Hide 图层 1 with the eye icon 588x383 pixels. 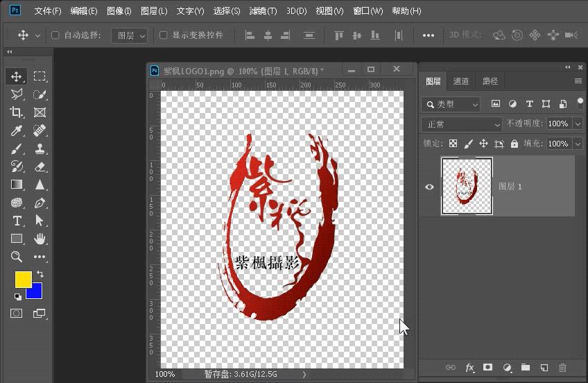pyautogui.click(x=429, y=187)
